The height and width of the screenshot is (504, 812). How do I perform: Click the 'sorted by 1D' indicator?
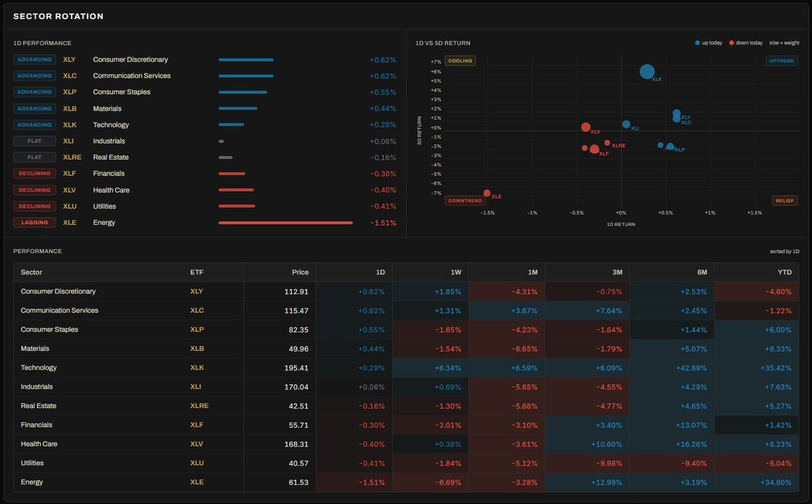click(784, 251)
